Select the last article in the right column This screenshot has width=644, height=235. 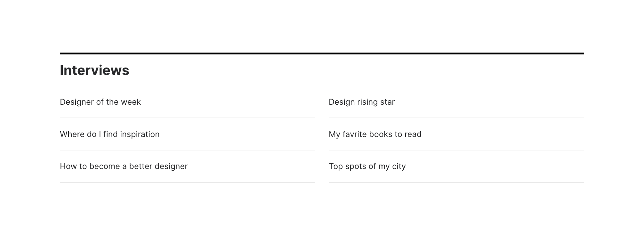click(x=367, y=166)
